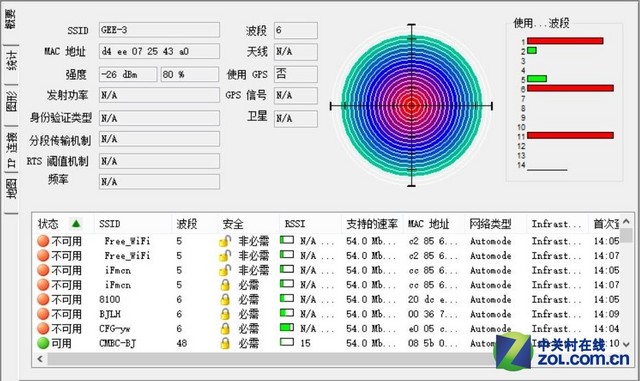The height and width of the screenshot is (381, 640).
Task: Open the IP 连接 tab
Action: coord(11,149)
